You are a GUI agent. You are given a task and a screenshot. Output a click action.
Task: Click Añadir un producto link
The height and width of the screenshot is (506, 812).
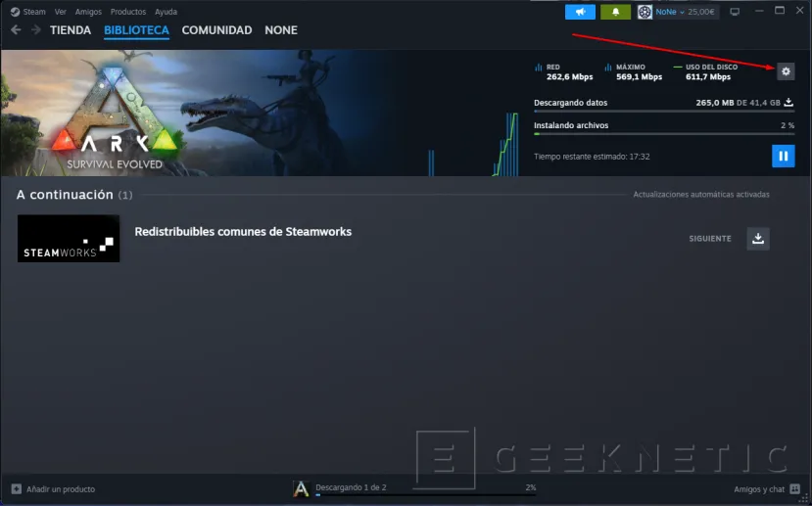point(61,489)
